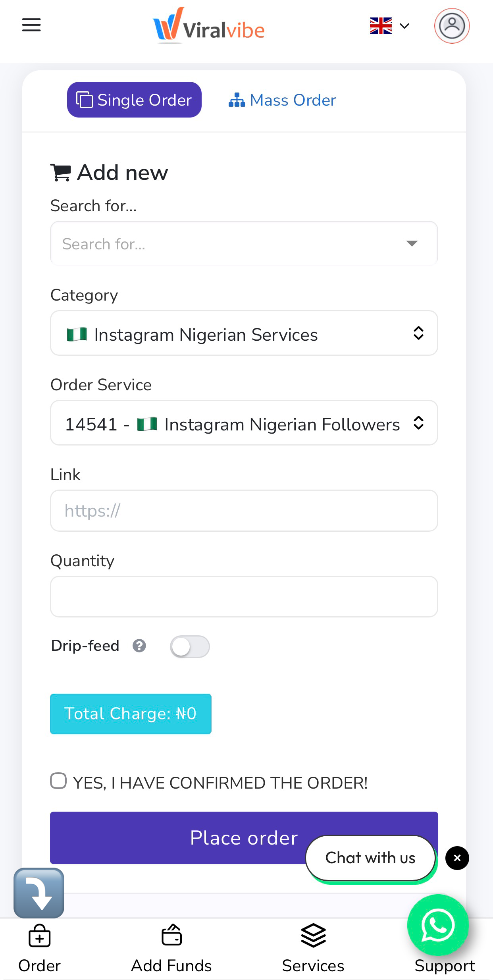Expand the Order Service dropdown
The width and height of the screenshot is (493, 980).
coord(244,423)
